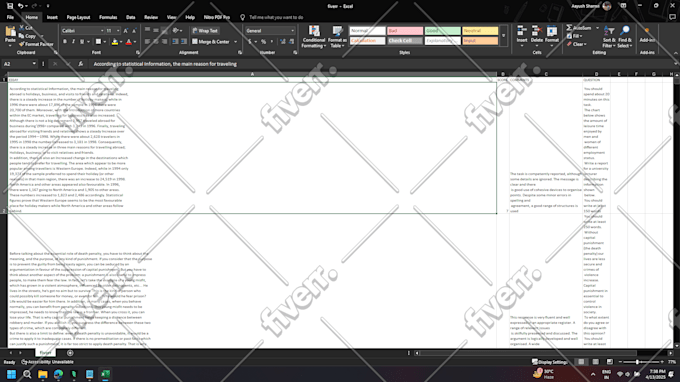Increase font size with the A-up icon
The image size is (680, 382).
pyautogui.click(x=126, y=31)
